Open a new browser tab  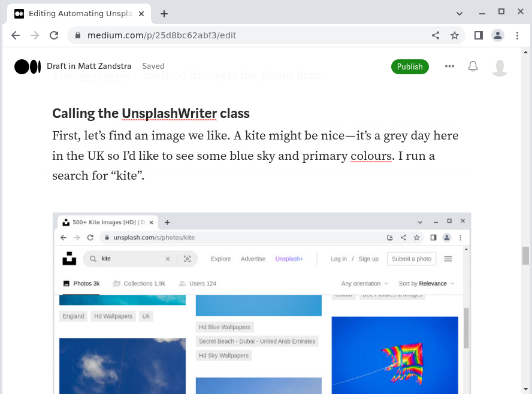click(164, 14)
